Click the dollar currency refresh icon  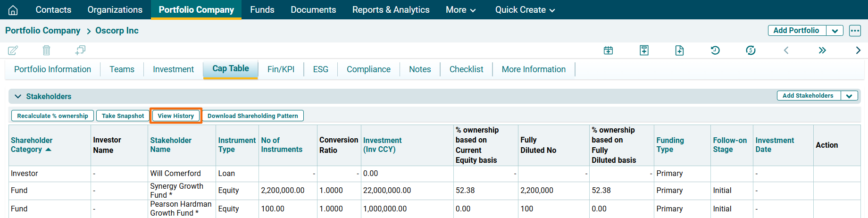pyautogui.click(x=751, y=50)
